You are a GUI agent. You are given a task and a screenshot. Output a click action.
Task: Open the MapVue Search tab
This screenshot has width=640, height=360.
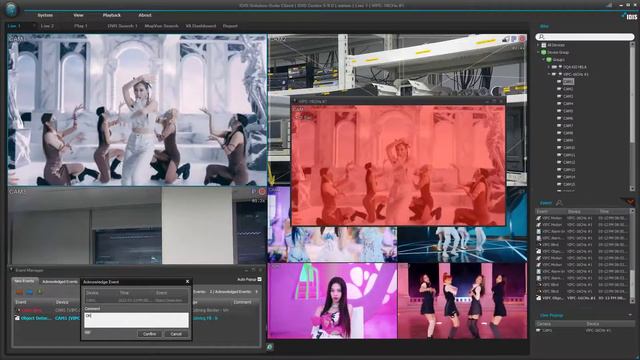161,26
